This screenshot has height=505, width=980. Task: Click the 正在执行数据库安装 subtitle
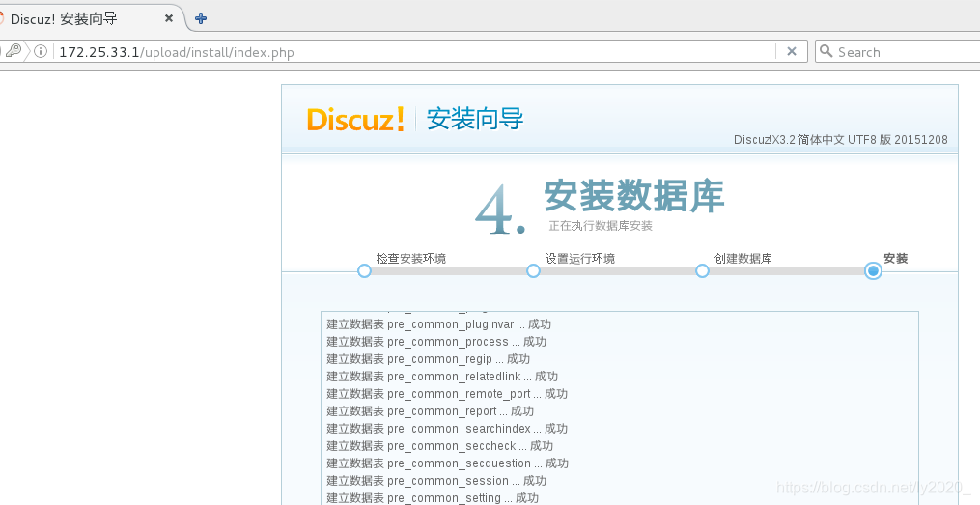point(601,226)
